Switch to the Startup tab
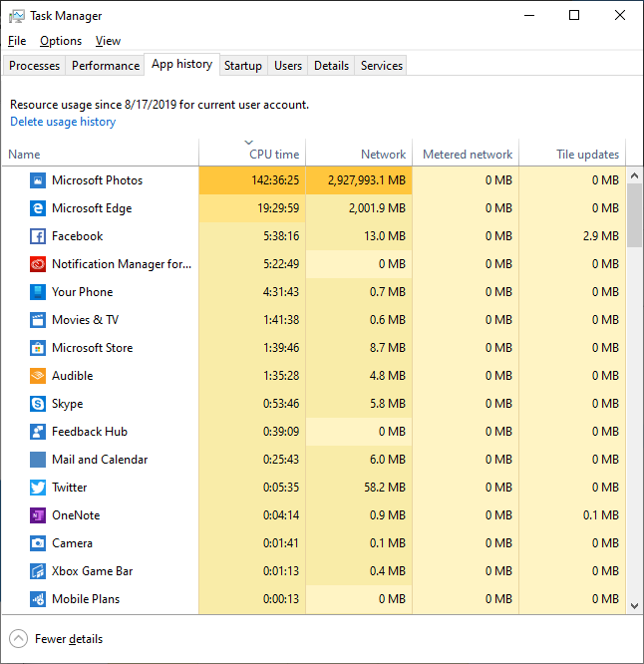The image size is (644, 664). [x=243, y=66]
